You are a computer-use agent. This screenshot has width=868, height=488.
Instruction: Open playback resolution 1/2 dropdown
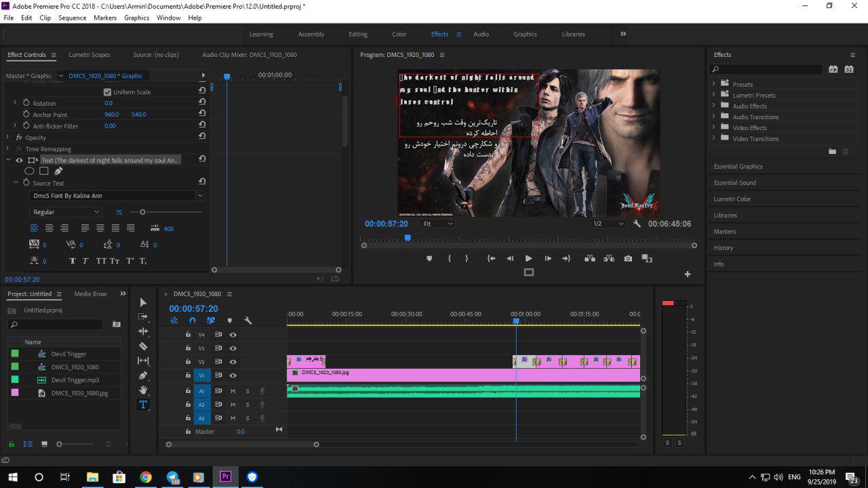click(608, 224)
